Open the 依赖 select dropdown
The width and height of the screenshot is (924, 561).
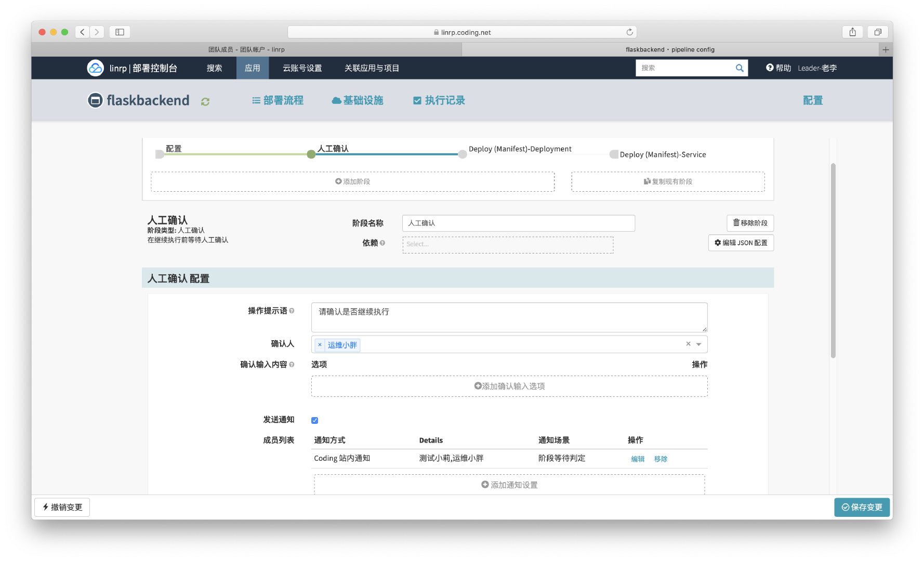507,245
